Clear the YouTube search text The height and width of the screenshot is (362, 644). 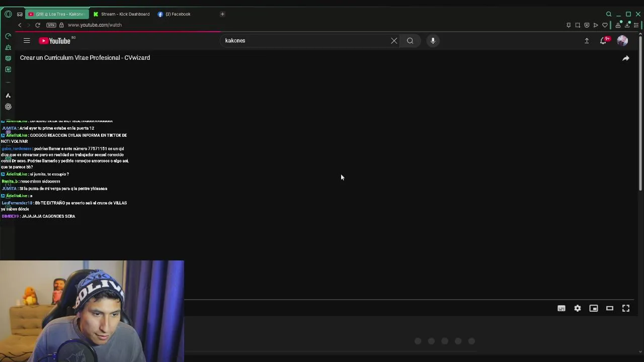click(x=394, y=41)
